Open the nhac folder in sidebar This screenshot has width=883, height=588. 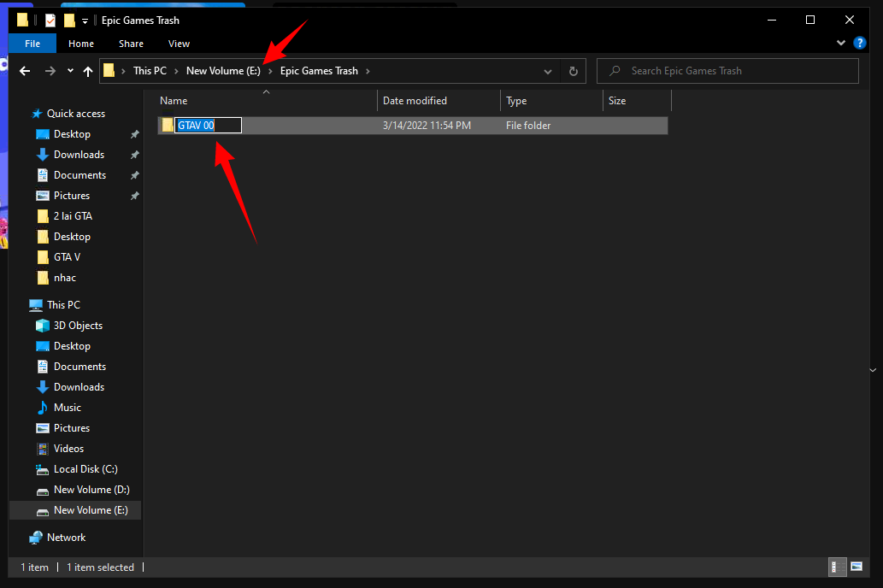64,278
